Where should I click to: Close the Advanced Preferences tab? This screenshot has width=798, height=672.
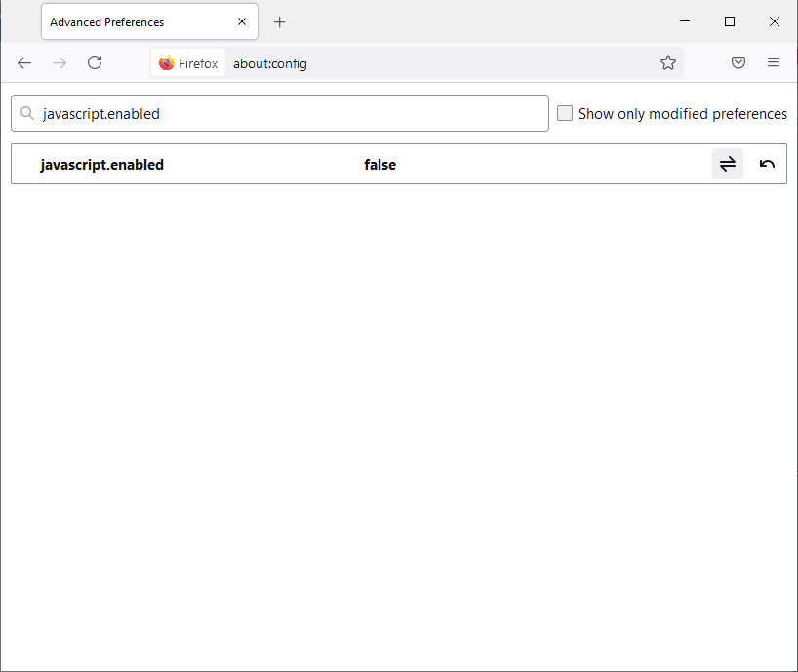pos(242,21)
